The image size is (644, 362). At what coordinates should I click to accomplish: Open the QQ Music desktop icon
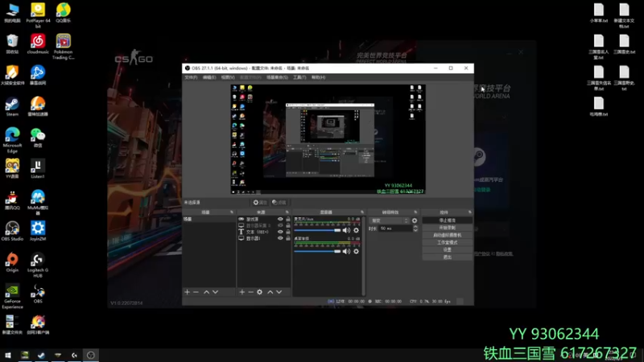coord(64,12)
